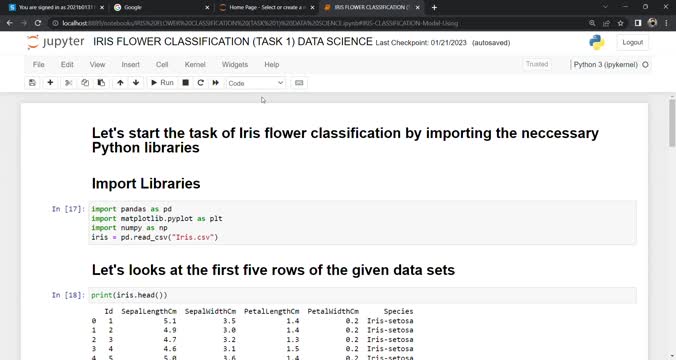Screen dimensions: 676x360
Task: Open the Widgets menu
Action: pyautogui.click(x=235, y=64)
